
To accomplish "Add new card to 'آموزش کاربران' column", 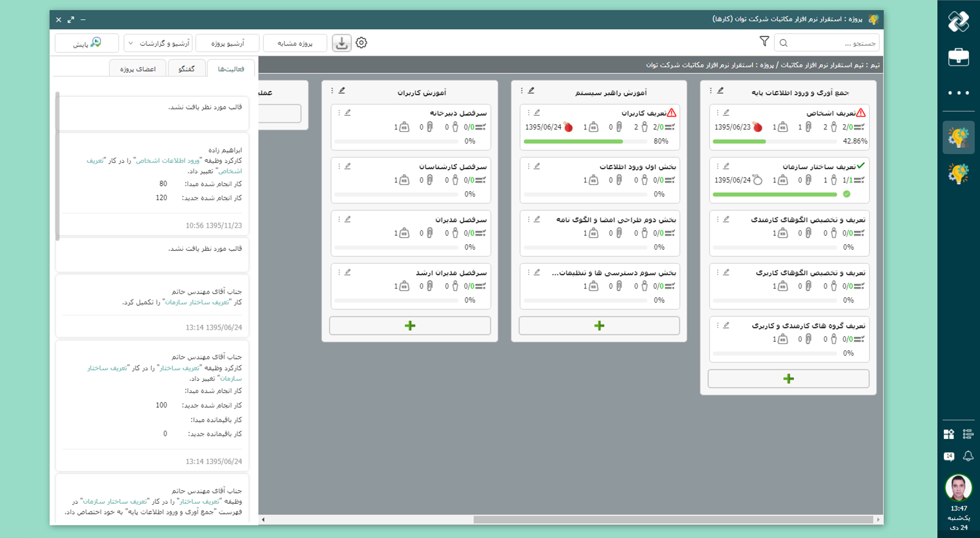I will click(x=410, y=326).
